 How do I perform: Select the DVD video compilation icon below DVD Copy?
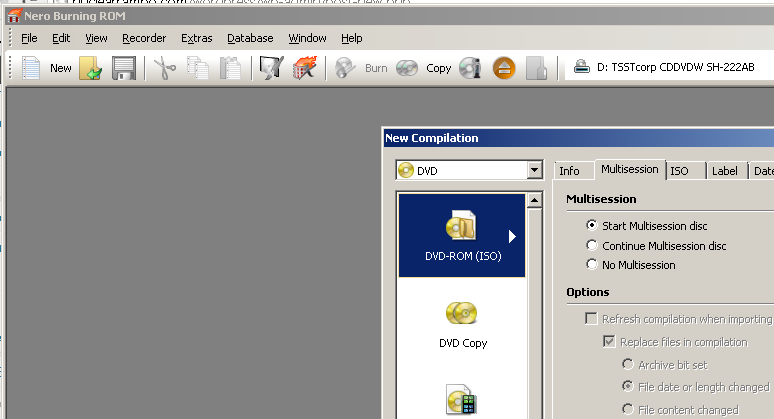(461, 400)
